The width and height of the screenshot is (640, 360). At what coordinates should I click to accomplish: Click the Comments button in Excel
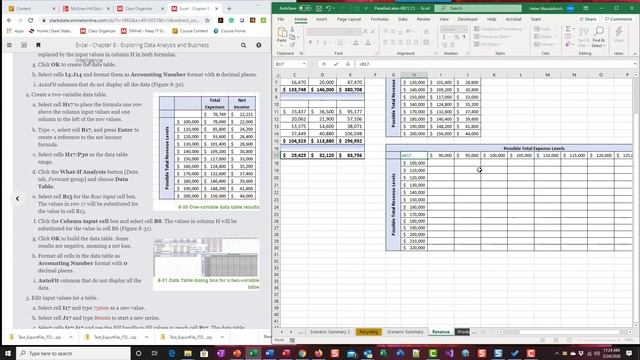618,19
